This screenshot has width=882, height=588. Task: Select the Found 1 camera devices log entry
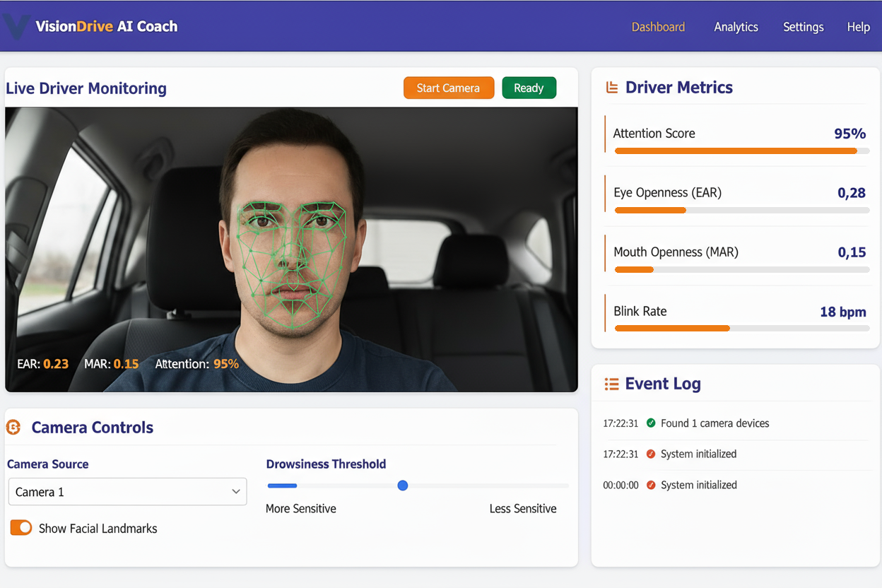click(x=715, y=423)
